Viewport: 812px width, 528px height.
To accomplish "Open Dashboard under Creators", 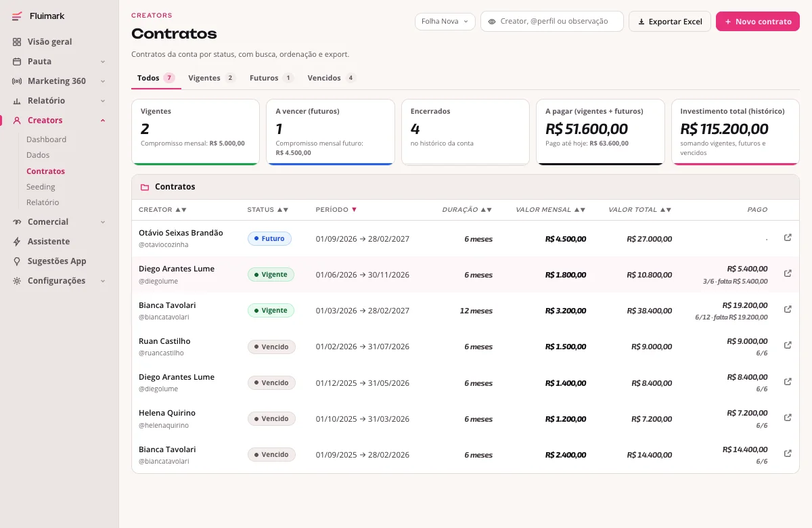I will [x=46, y=139].
